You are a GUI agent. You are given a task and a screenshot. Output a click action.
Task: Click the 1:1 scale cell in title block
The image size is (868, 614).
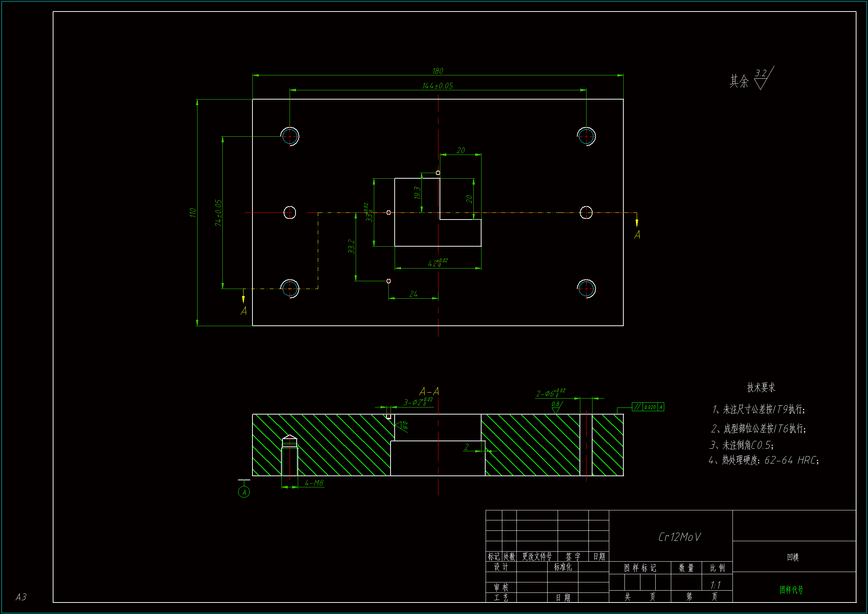click(x=715, y=585)
